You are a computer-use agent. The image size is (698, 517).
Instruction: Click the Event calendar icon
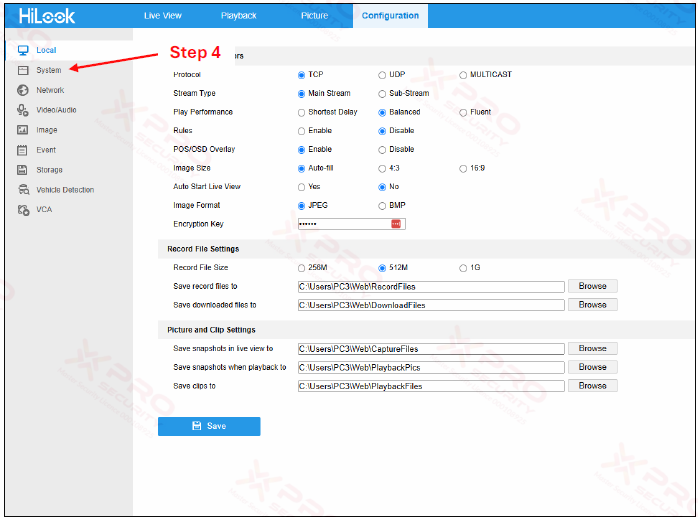pyautogui.click(x=22, y=150)
